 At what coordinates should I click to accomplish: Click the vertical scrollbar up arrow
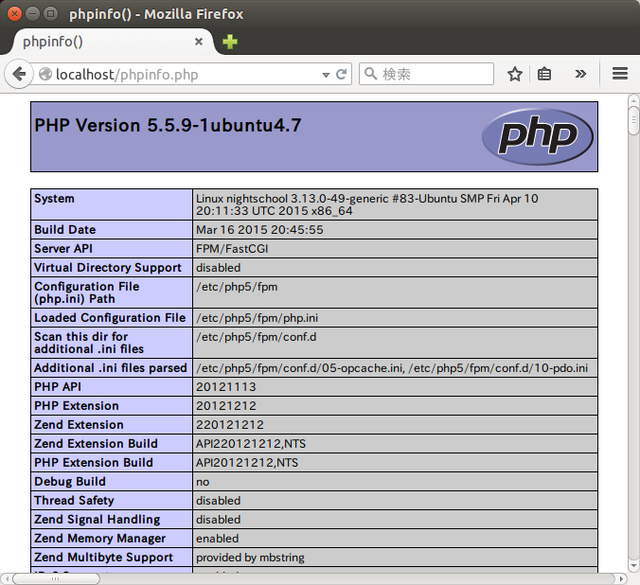[x=633, y=100]
